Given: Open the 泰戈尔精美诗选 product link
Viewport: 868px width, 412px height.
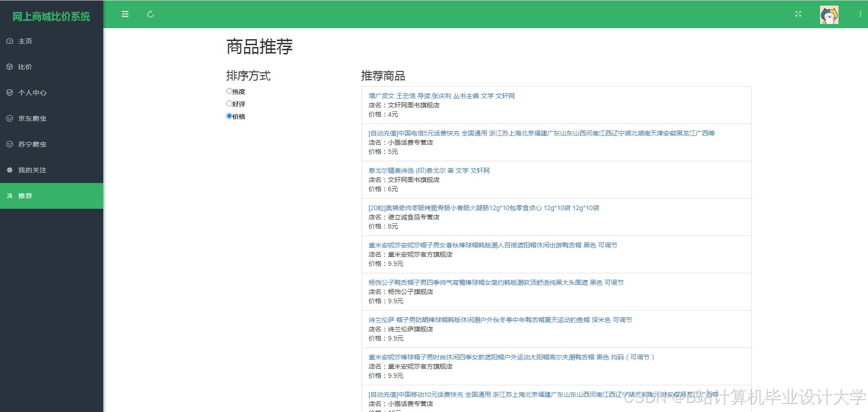Looking at the screenshot, I should pos(429,171).
